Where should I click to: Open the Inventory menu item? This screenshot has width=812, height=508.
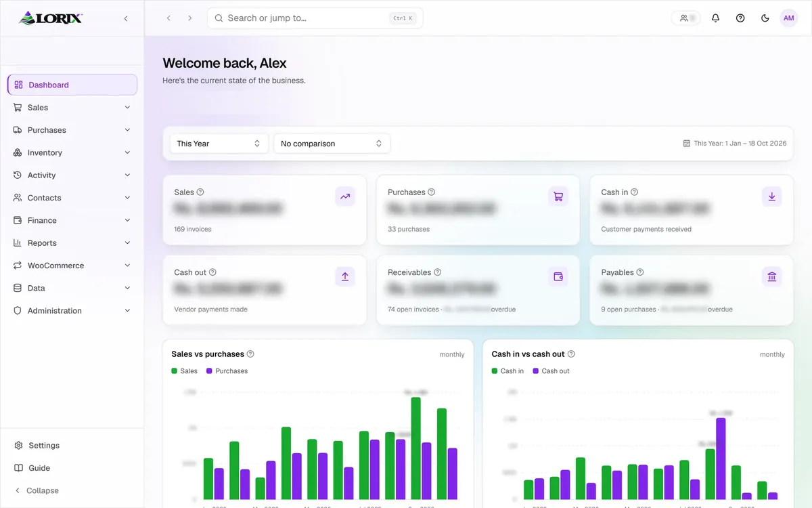coord(72,152)
